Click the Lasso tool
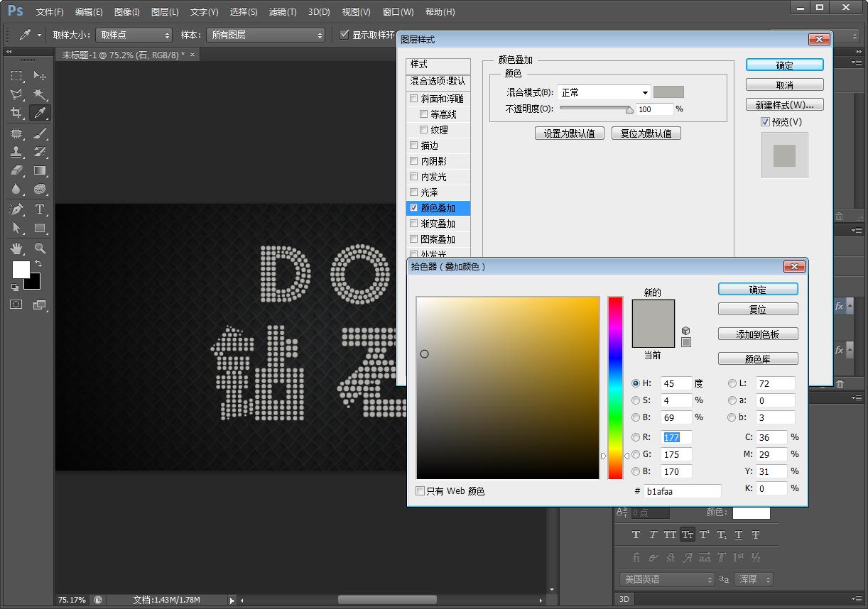The image size is (868, 609). (16, 94)
